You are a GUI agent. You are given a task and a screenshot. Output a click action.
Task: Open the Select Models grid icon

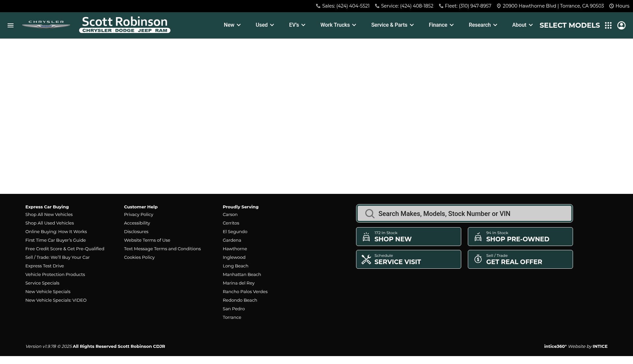point(608,25)
